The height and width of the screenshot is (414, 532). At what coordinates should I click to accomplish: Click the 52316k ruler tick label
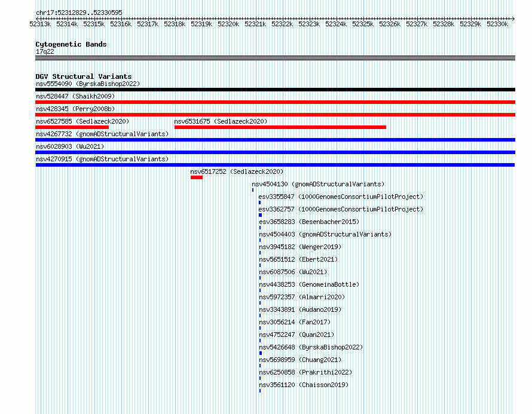[x=121, y=24]
